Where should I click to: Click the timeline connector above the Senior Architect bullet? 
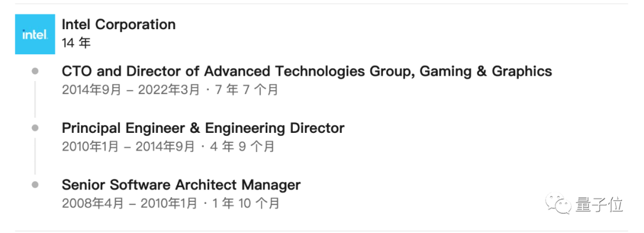tap(35, 156)
